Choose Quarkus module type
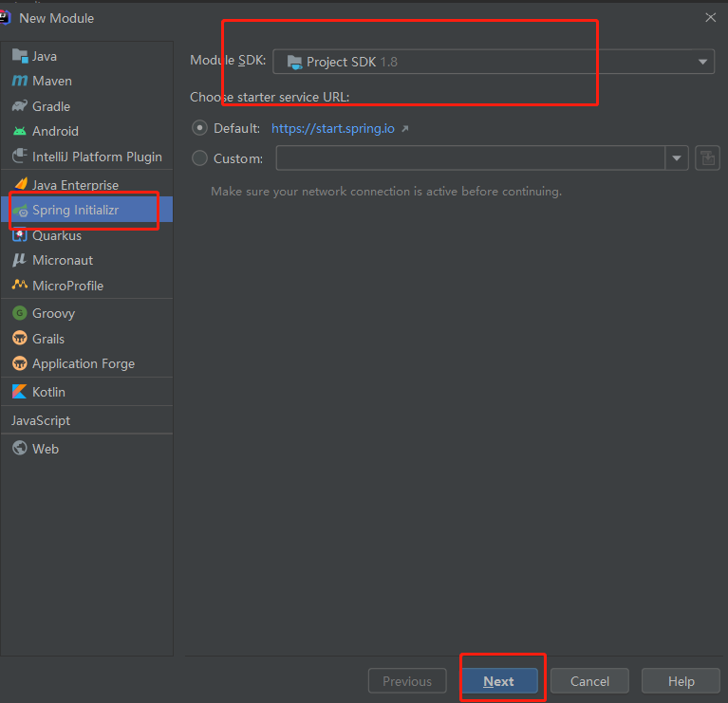728x703 pixels. pos(86,235)
